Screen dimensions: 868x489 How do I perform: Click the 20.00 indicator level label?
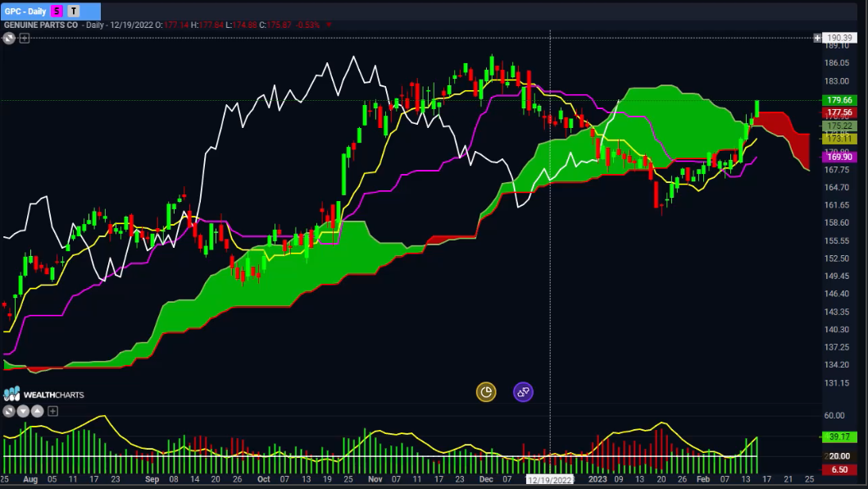coord(840,456)
